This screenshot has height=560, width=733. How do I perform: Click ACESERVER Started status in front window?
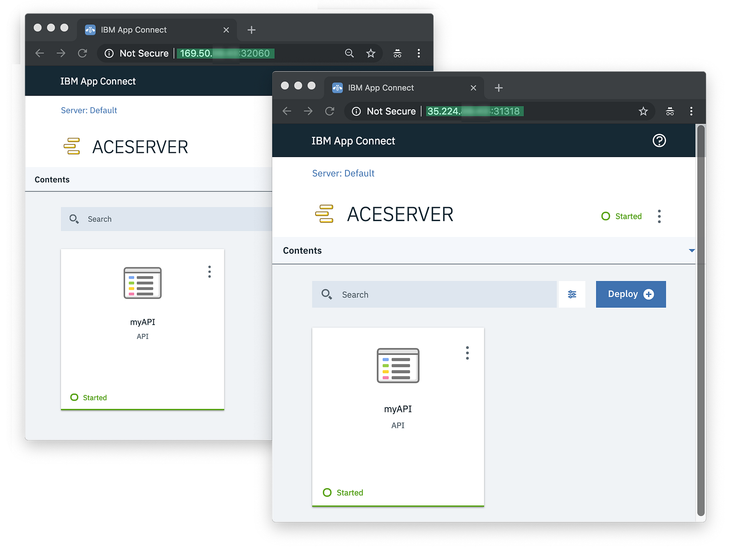[x=622, y=216]
